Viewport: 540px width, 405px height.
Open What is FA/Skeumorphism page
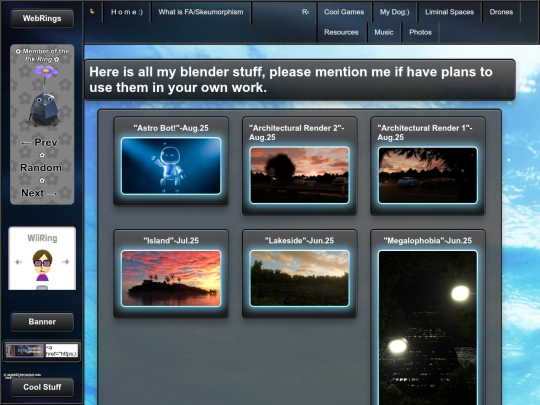(201, 12)
